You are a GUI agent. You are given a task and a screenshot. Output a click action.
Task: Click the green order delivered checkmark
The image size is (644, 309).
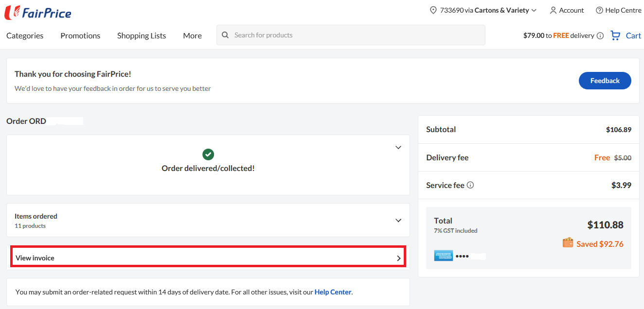point(208,154)
